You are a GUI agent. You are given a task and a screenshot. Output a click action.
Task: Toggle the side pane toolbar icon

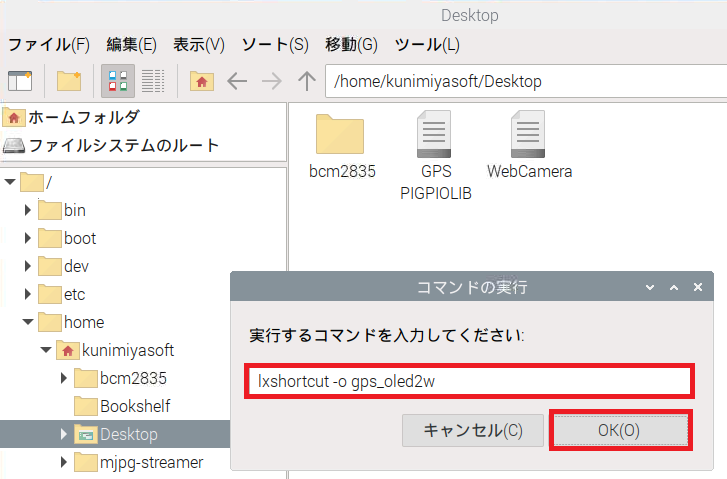coord(20,81)
